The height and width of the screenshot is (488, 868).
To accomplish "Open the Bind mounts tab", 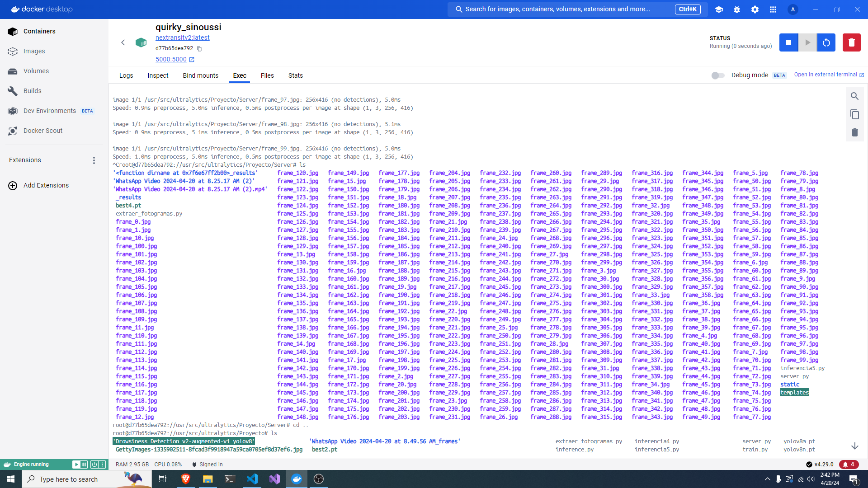I will pos(200,75).
